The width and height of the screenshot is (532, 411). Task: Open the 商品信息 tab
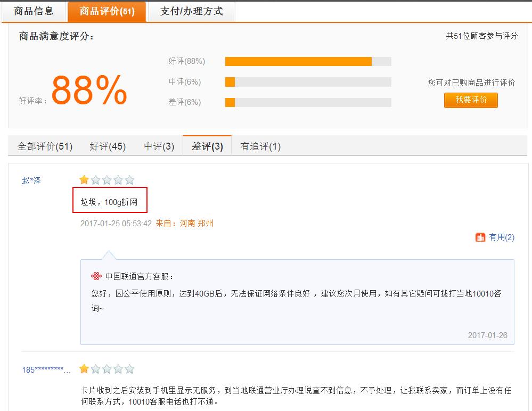(34, 11)
